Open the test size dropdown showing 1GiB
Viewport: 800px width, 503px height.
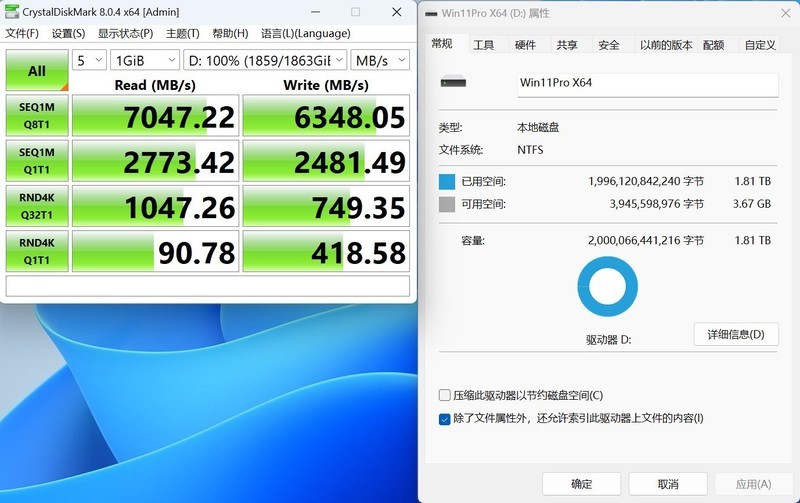pyautogui.click(x=145, y=61)
